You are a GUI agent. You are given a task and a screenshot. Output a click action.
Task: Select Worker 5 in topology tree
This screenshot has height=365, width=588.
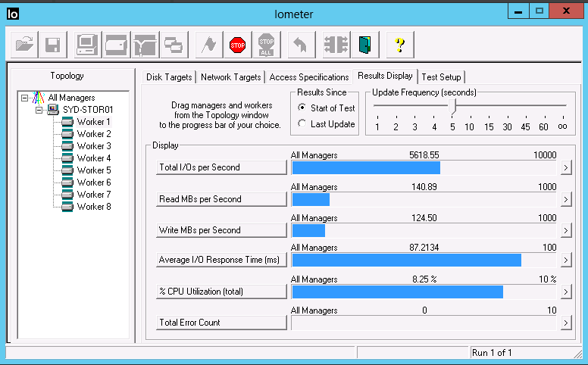pos(94,170)
